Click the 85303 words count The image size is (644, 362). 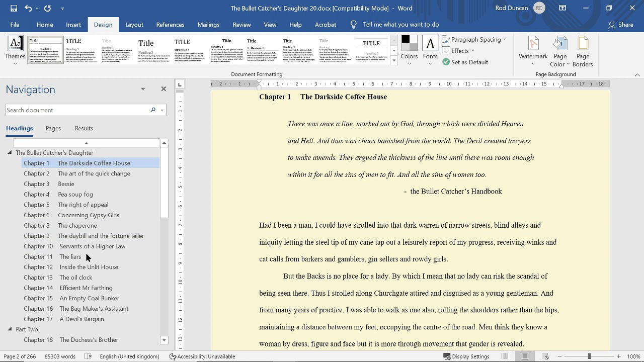click(x=60, y=356)
